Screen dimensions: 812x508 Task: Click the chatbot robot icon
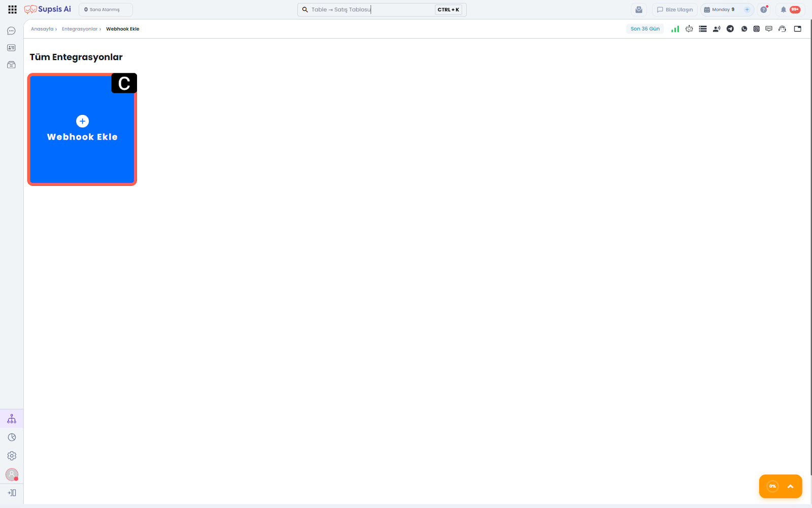pos(689,29)
